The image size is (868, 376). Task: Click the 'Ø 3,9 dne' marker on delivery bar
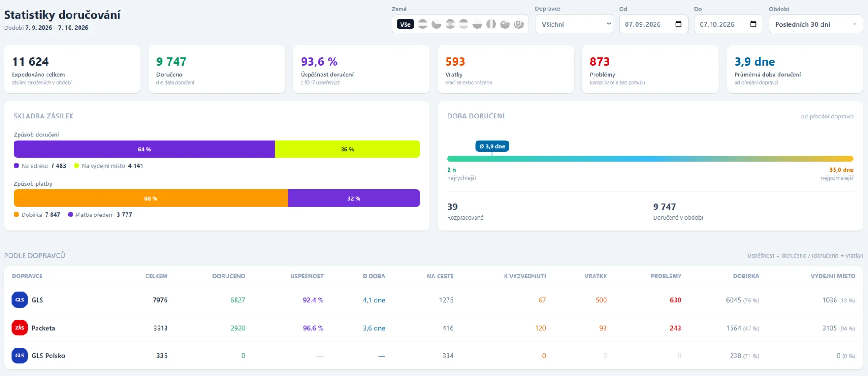pos(492,146)
